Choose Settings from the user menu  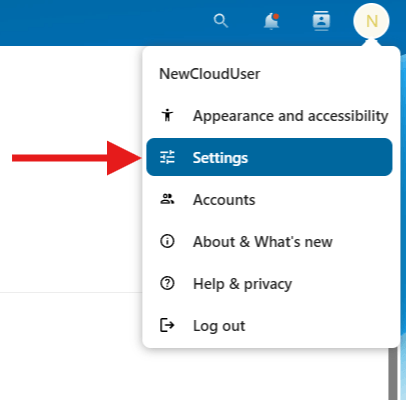tap(269, 157)
